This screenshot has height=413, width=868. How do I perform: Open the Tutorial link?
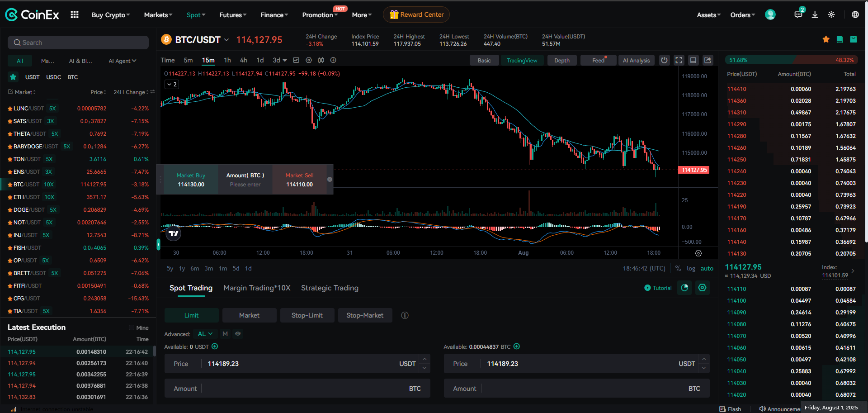click(x=658, y=288)
